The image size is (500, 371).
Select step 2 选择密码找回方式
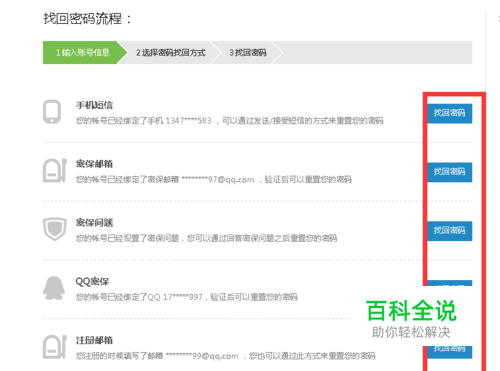click(x=171, y=52)
